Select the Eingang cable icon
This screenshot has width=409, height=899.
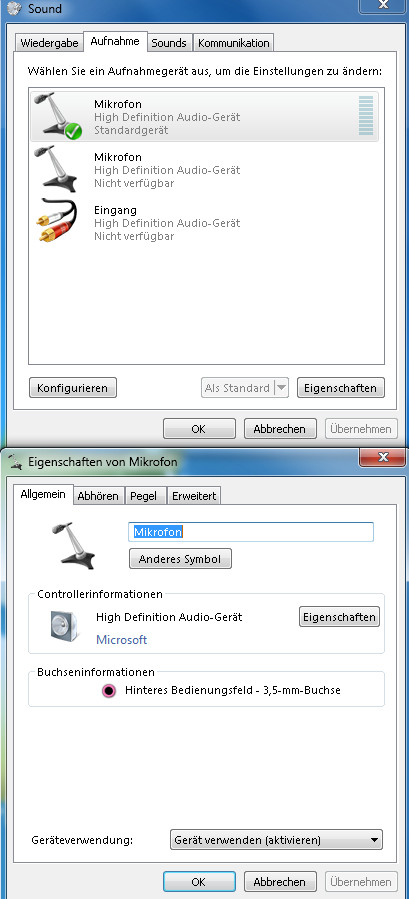click(58, 221)
